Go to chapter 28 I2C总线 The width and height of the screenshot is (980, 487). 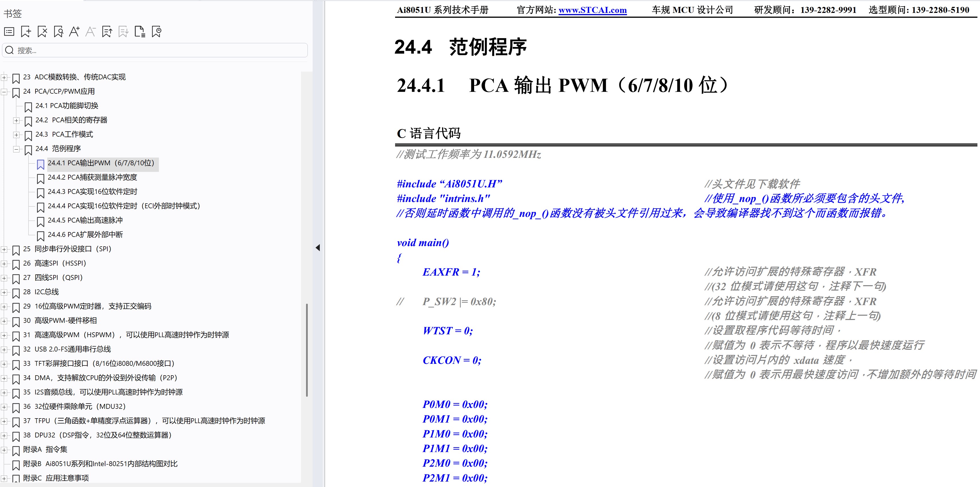(x=41, y=292)
